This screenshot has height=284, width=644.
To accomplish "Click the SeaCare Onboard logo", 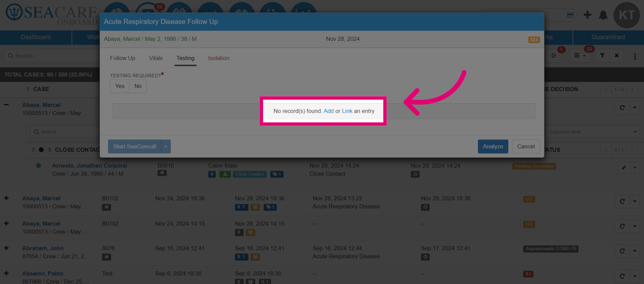I will tap(52, 14).
